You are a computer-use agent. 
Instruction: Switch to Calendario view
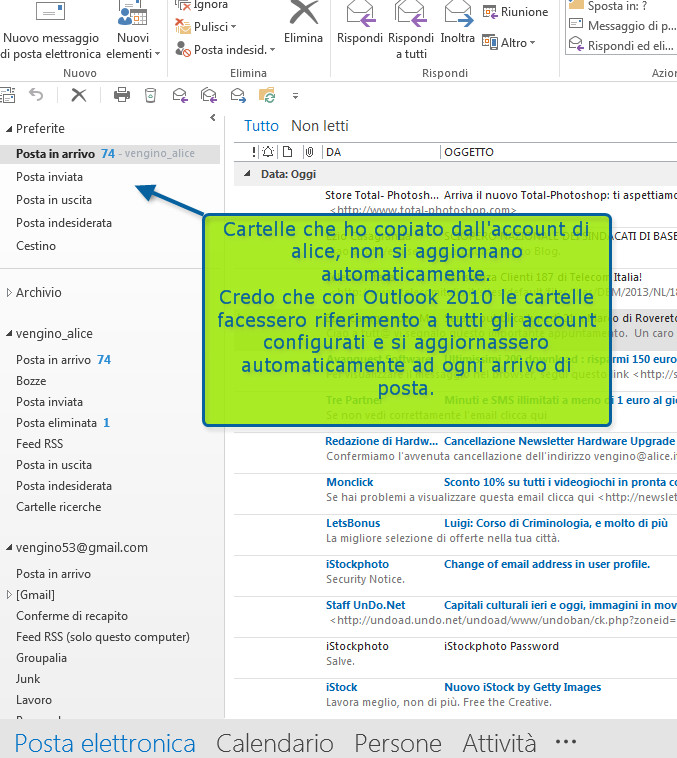click(x=275, y=743)
